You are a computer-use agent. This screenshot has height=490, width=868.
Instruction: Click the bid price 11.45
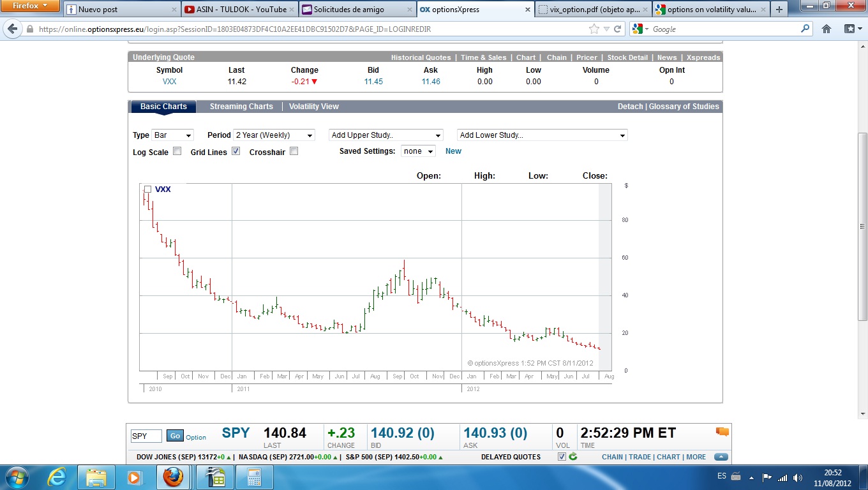point(373,82)
